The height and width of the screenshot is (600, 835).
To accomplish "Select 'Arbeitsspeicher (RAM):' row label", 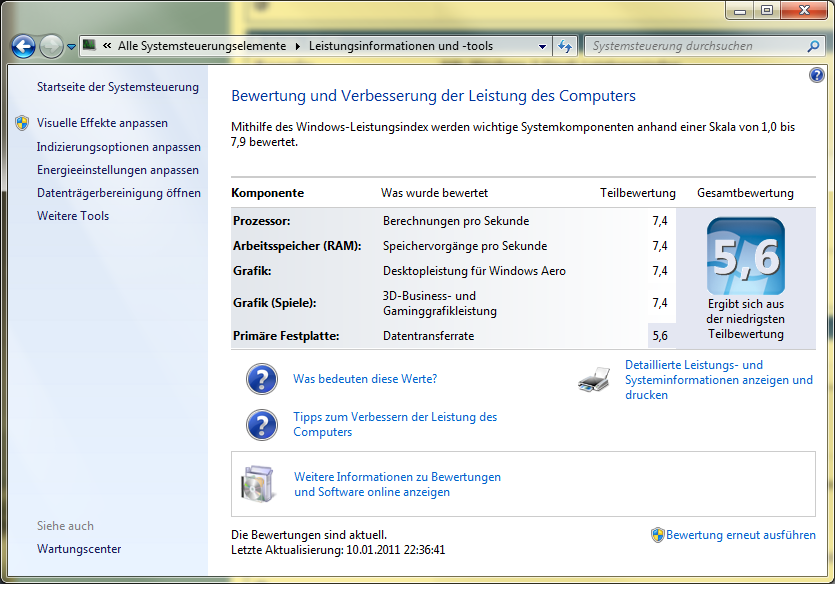I will coord(297,246).
